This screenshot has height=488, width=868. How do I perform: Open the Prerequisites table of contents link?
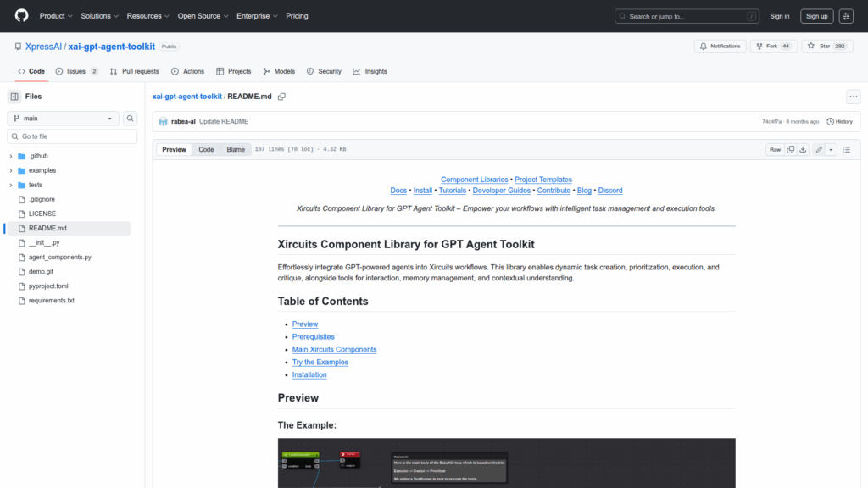tap(313, 336)
